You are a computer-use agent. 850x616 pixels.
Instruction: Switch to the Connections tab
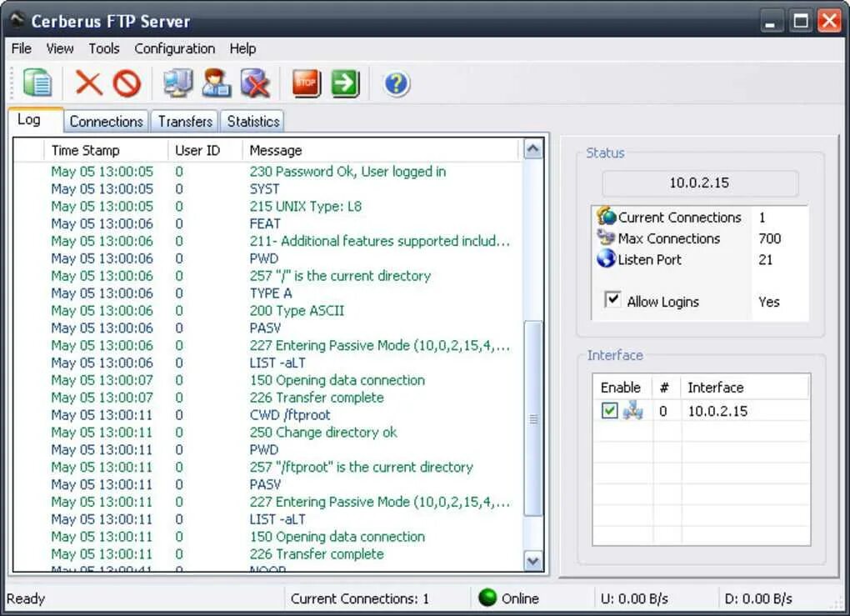tap(107, 122)
